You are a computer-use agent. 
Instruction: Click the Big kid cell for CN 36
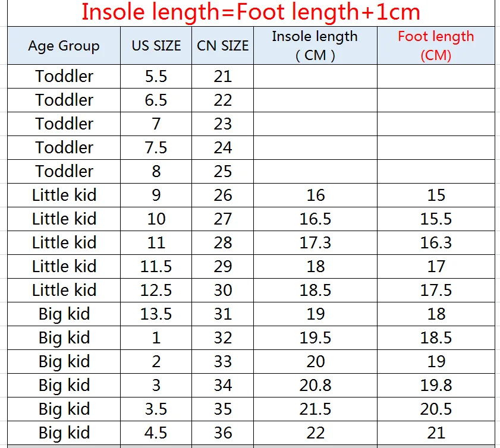[x=64, y=433]
